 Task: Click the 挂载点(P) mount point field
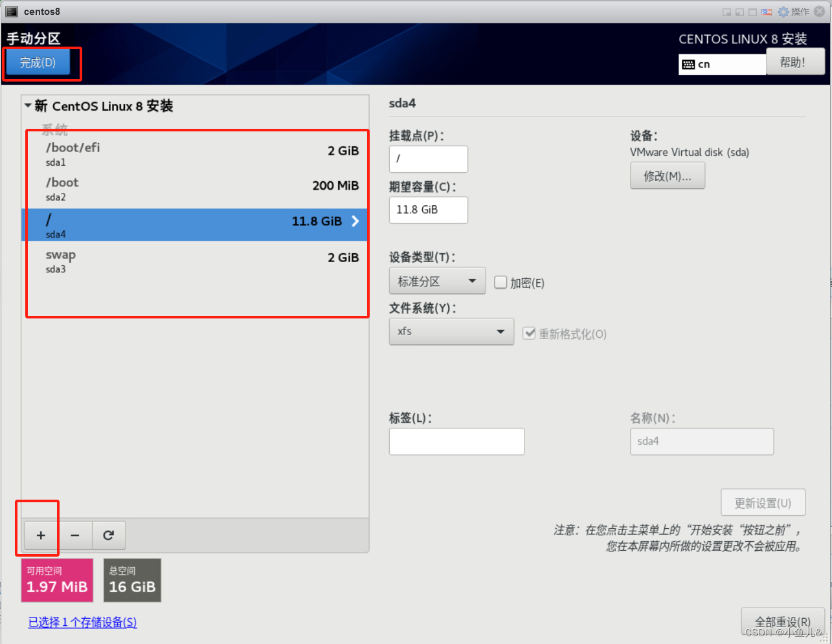pyautogui.click(x=428, y=159)
